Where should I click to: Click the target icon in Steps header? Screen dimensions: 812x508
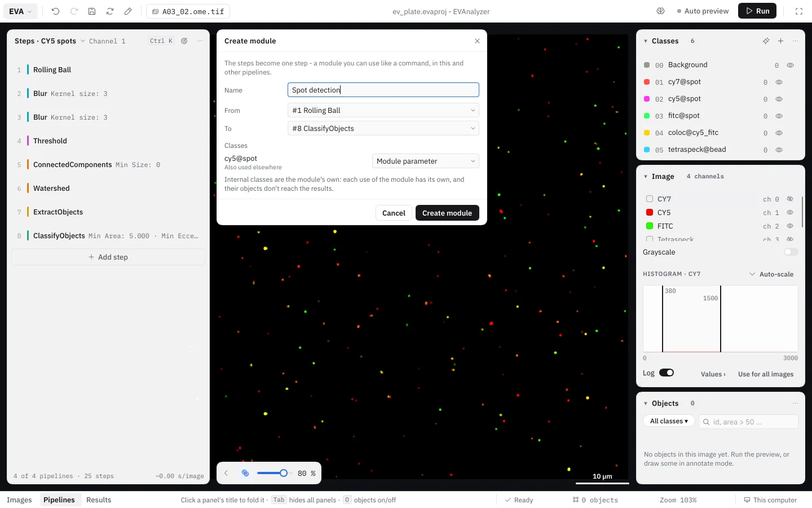pyautogui.click(x=184, y=41)
